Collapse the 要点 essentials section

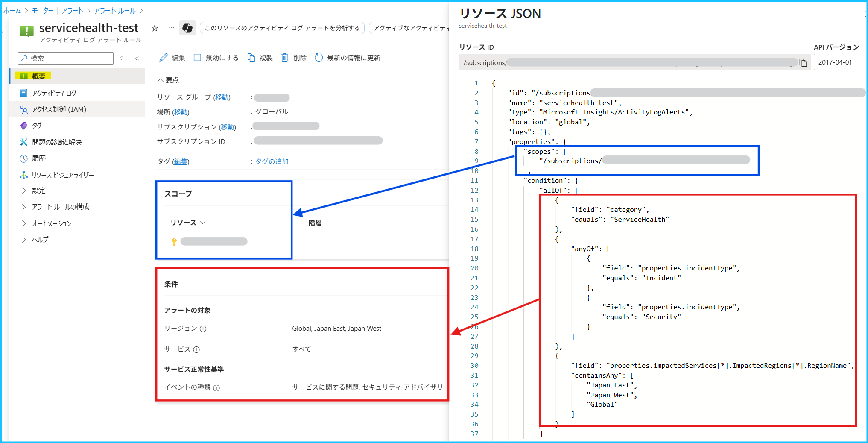160,80
